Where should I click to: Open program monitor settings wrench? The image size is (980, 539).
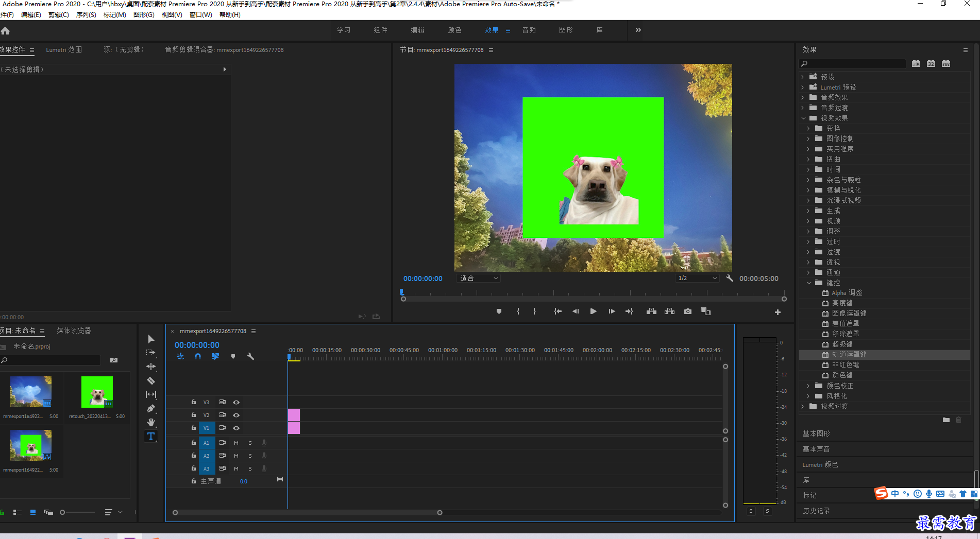click(730, 278)
